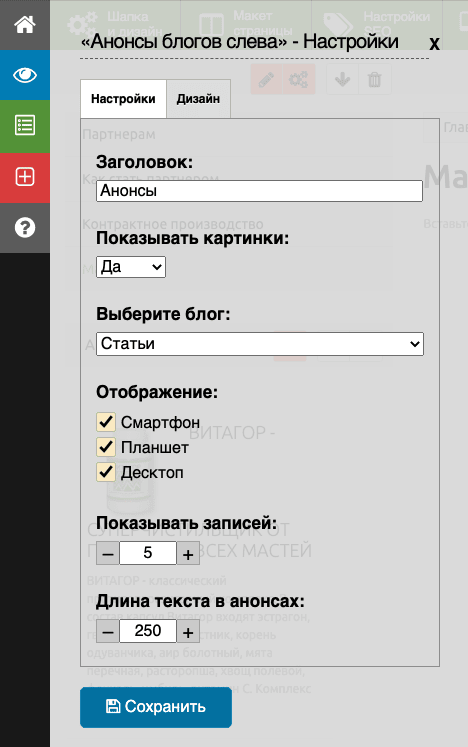
Task: Toggle the Планшет checkbox
Action: click(x=106, y=447)
